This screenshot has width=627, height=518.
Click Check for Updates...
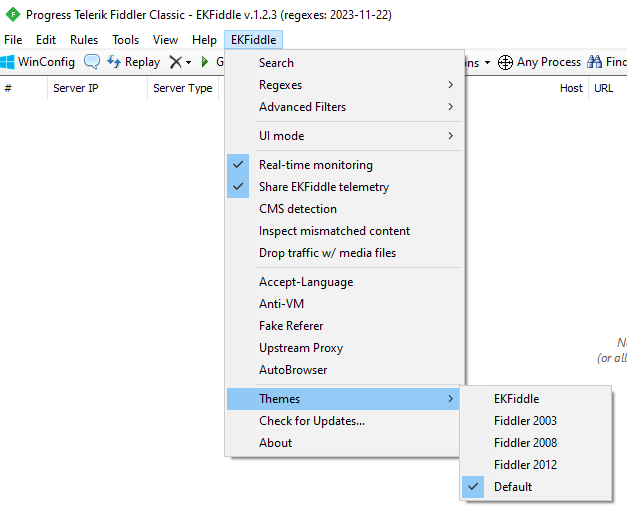(x=344, y=421)
